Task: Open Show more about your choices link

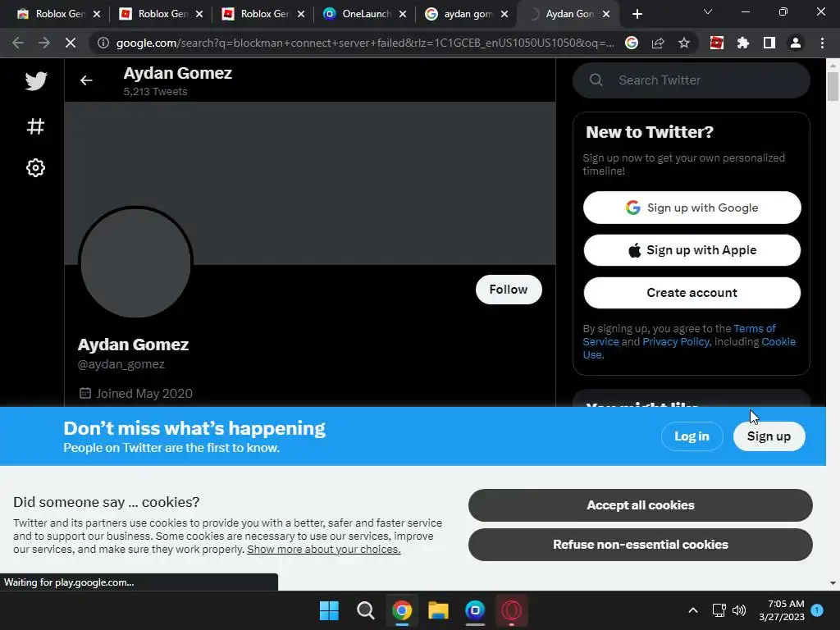Action: click(x=323, y=549)
